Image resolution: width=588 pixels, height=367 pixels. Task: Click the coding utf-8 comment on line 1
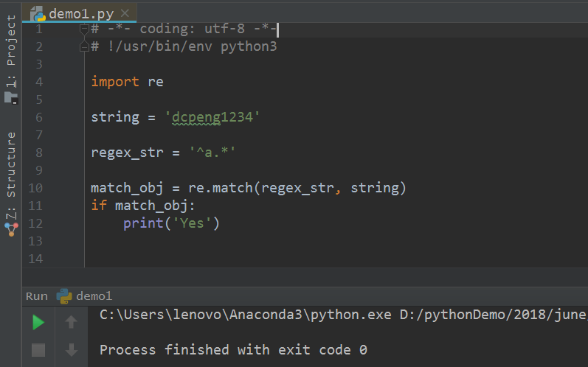[x=184, y=29]
